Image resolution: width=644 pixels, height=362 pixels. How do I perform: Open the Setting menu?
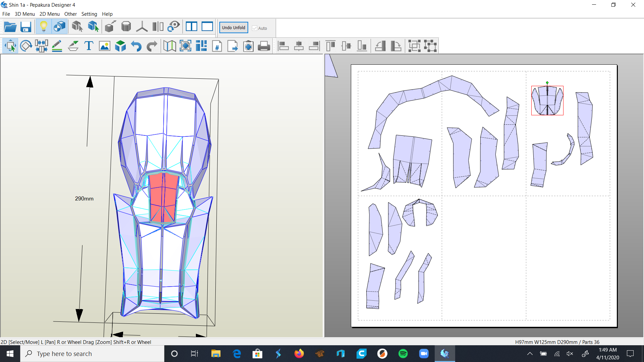89,14
